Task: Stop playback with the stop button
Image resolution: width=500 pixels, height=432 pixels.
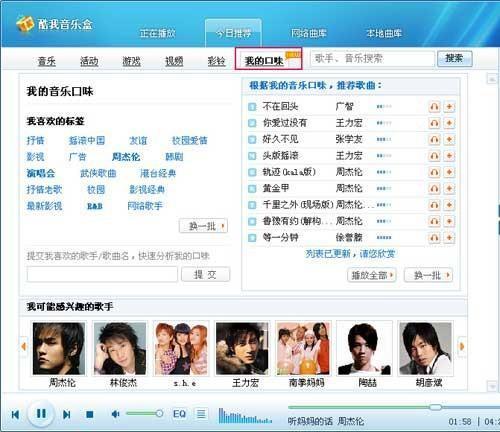Action: (x=89, y=414)
